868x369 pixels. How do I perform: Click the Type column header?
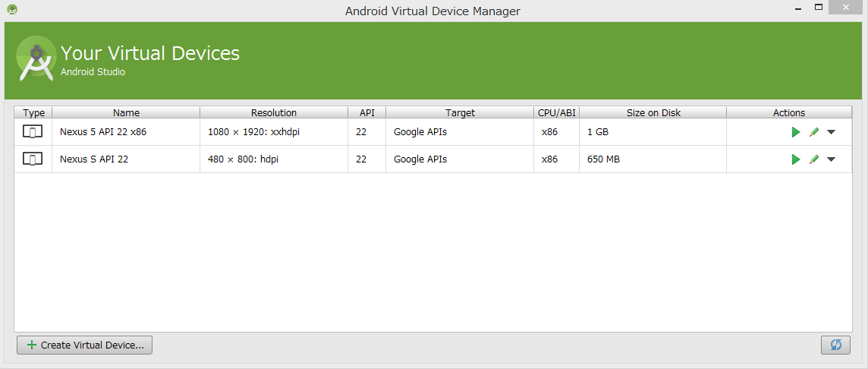point(34,112)
